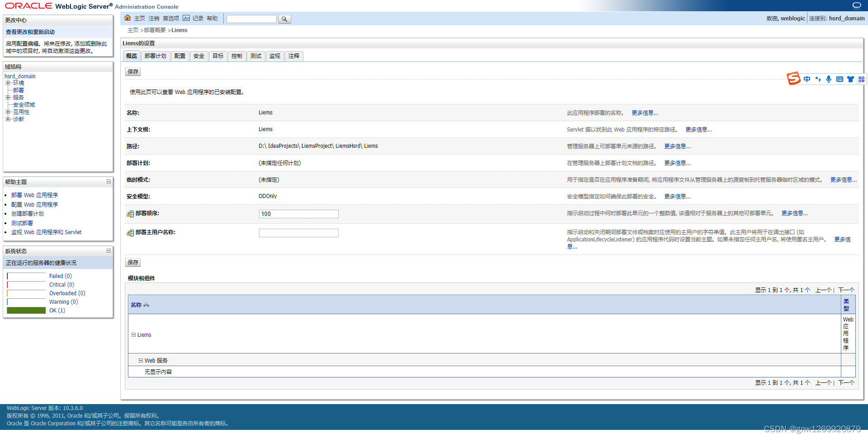This screenshot has width=868, height=438.
Task: Click the search magnifier button
Action: 284,19
